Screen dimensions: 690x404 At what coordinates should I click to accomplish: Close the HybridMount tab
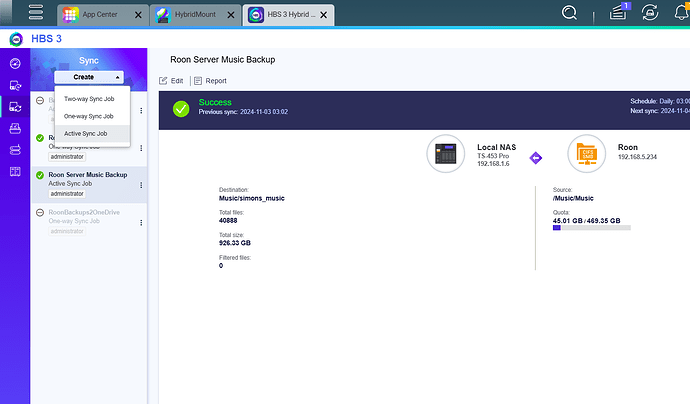[x=231, y=15]
